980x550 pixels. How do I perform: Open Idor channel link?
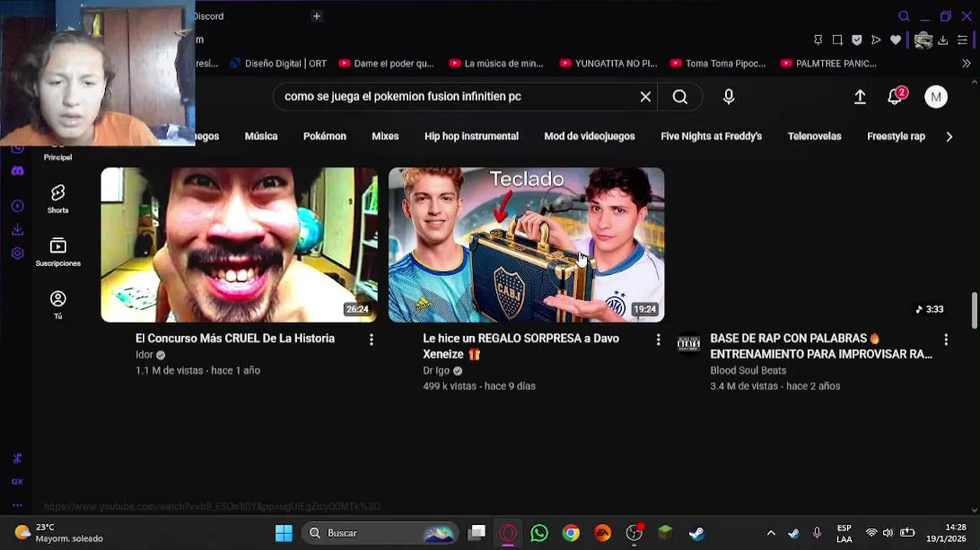coord(144,355)
